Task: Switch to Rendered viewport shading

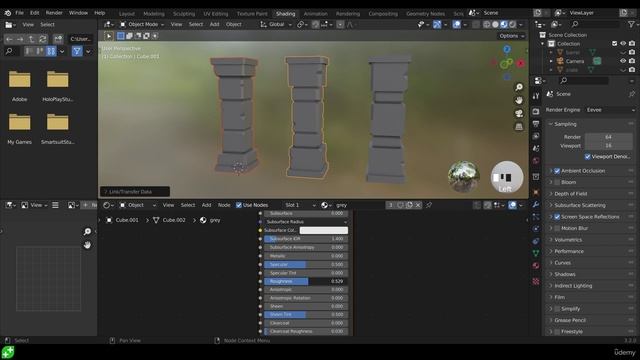Action: [x=512, y=24]
